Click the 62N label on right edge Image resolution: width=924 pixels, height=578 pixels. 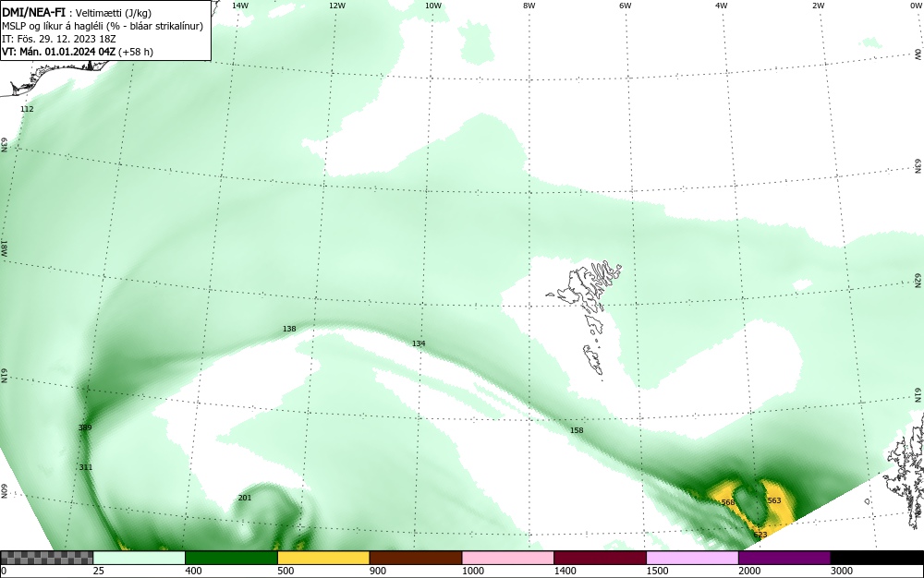point(918,280)
